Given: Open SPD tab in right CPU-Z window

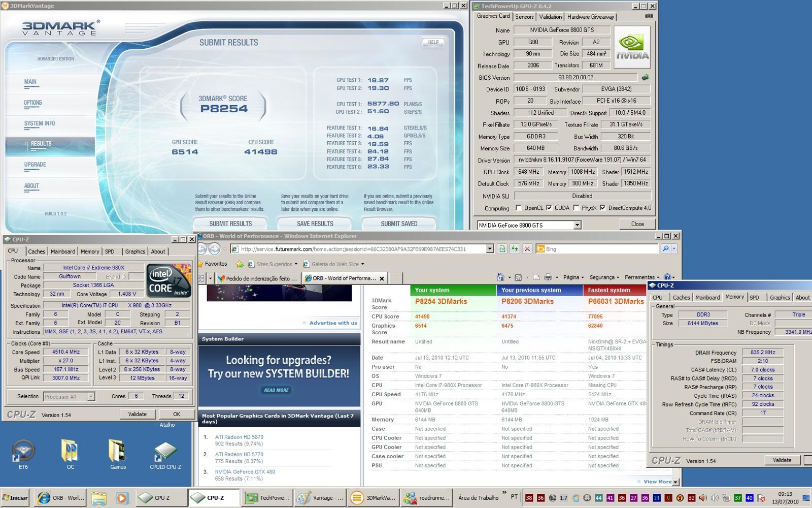Looking at the screenshot, I should click(x=755, y=298).
